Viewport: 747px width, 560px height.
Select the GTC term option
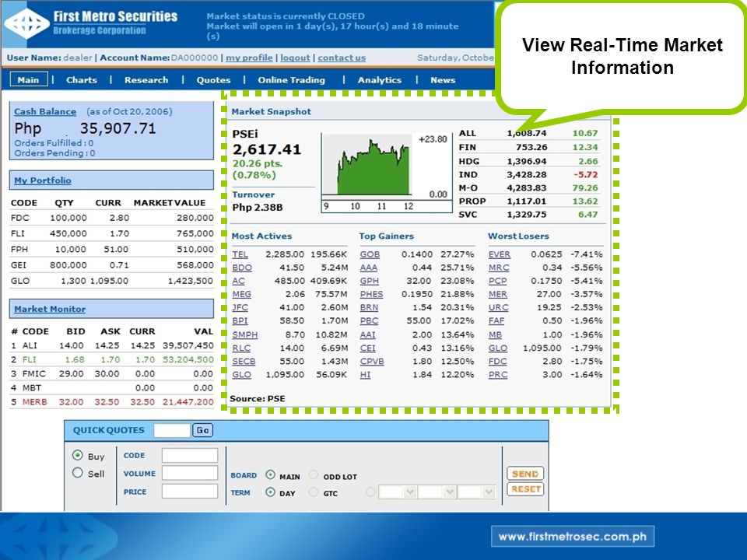click(x=314, y=492)
